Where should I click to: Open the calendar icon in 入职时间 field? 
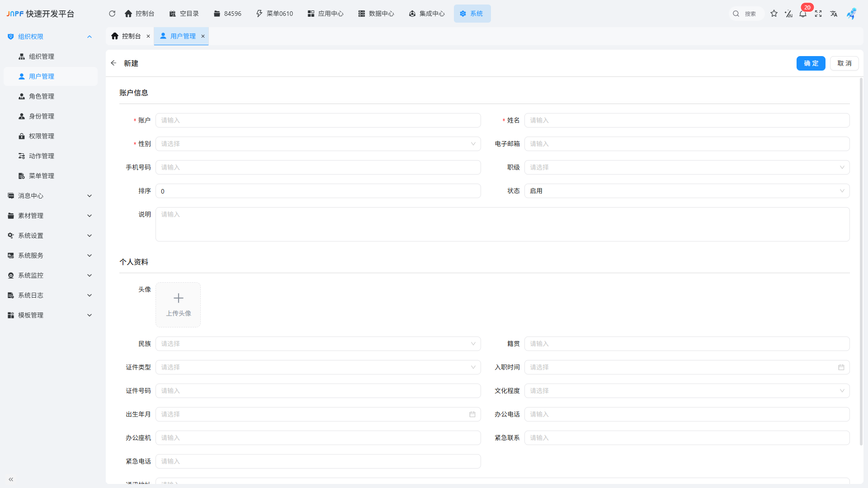coord(841,367)
